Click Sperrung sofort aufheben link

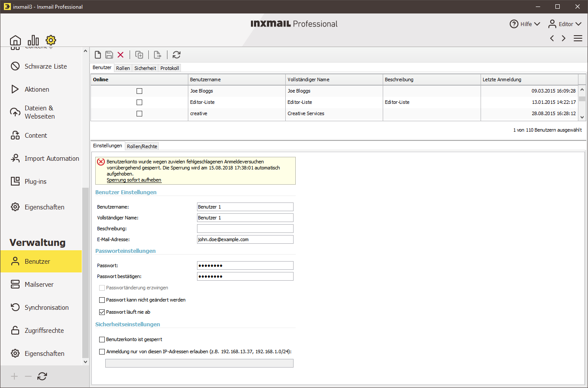(134, 180)
